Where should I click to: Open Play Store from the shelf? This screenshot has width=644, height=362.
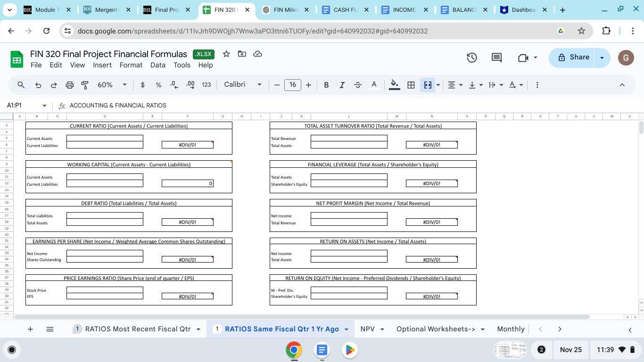[350, 350]
